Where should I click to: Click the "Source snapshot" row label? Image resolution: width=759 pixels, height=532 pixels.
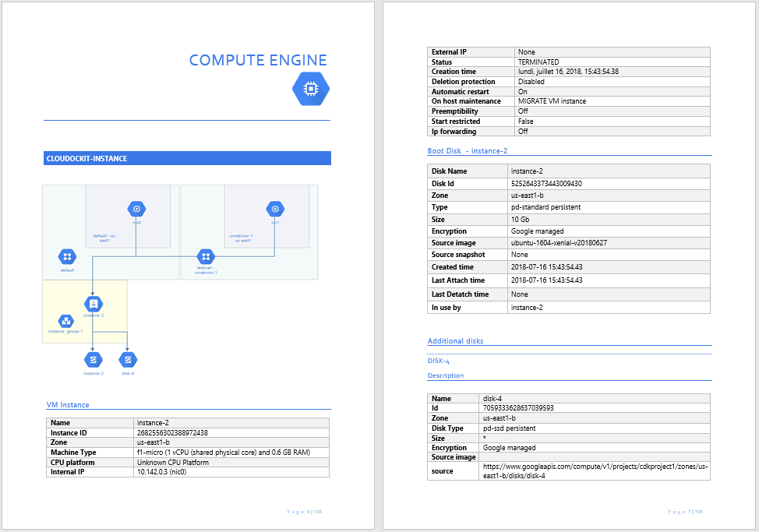(458, 255)
